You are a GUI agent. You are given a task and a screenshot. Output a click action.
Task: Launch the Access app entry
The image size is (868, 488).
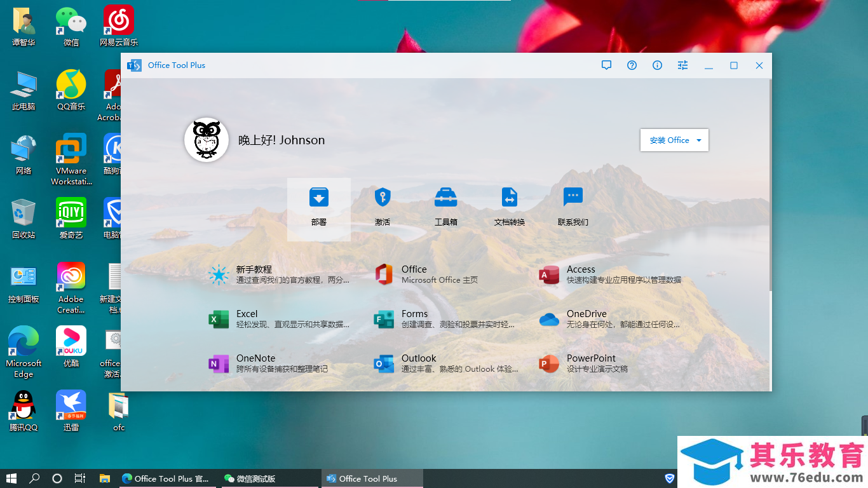click(x=610, y=274)
